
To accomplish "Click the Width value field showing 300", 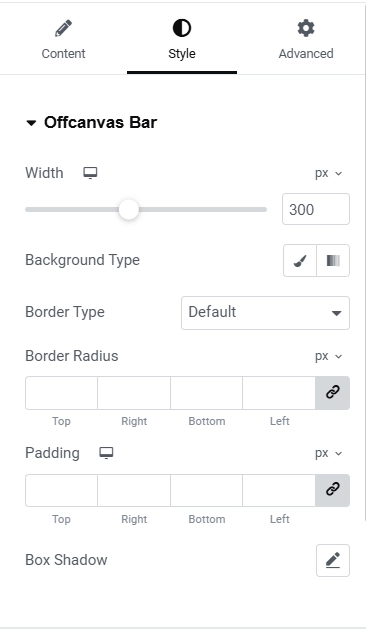I will (316, 209).
